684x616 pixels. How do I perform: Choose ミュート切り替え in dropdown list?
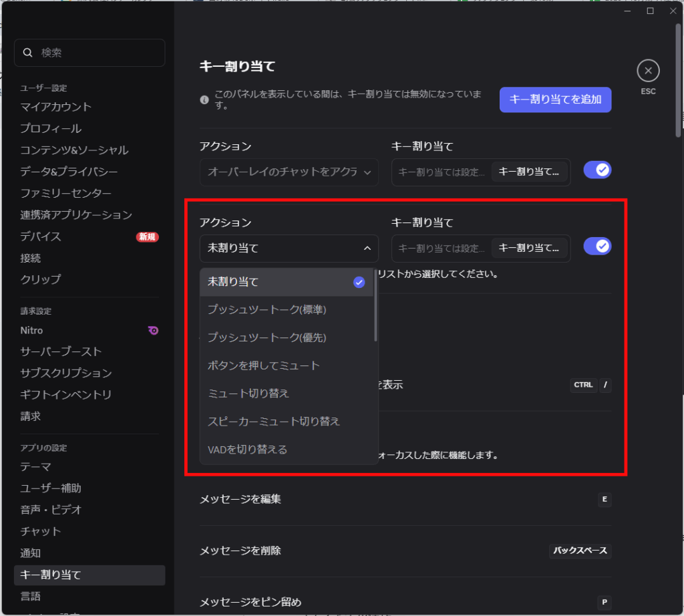pyautogui.click(x=248, y=394)
